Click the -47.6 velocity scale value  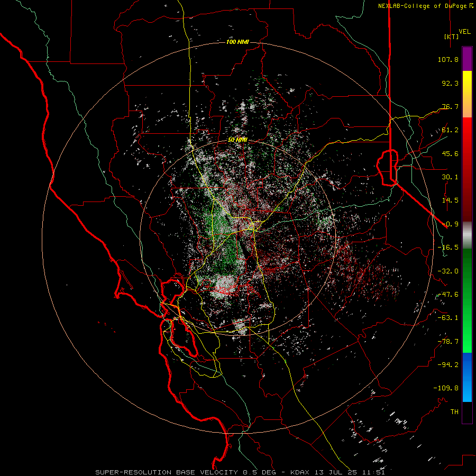click(x=448, y=295)
